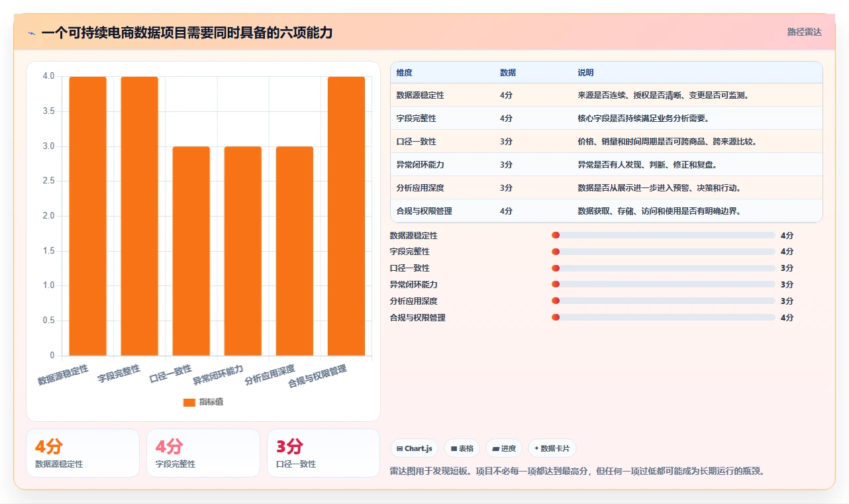The width and height of the screenshot is (849, 504).
Task: Click the description 异常是否有人发现、判断、修正和复盘
Action: (647, 165)
